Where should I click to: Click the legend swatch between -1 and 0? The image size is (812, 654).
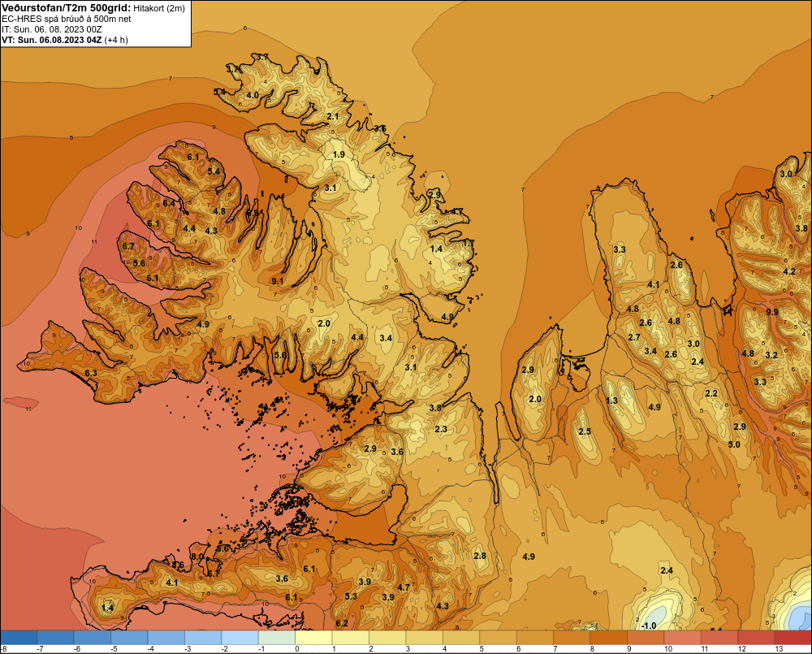pyautogui.click(x=277, y=638)
